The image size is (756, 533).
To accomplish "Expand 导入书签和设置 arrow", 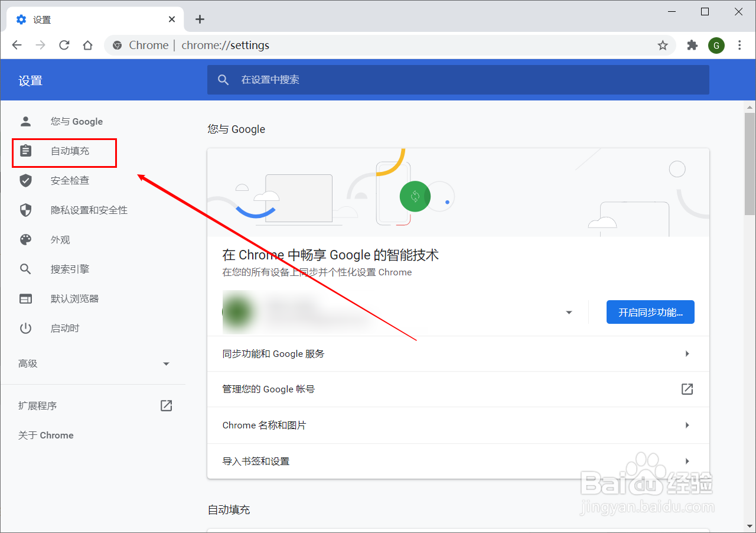I will click(687, 461).
